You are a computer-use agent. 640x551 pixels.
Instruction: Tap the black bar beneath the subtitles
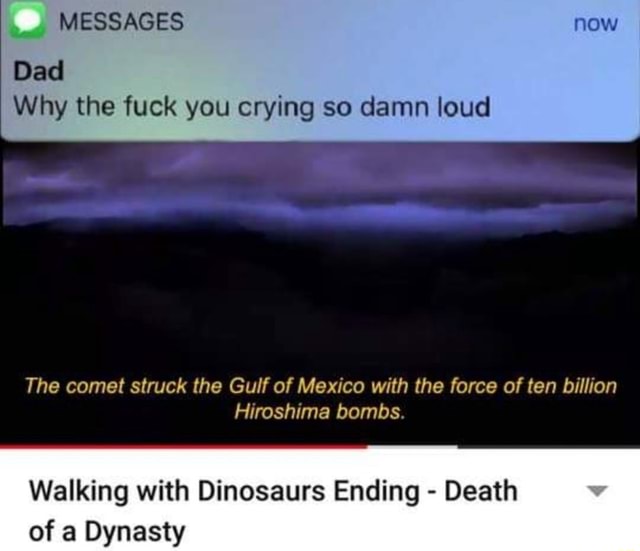click(x=320, y=433)
